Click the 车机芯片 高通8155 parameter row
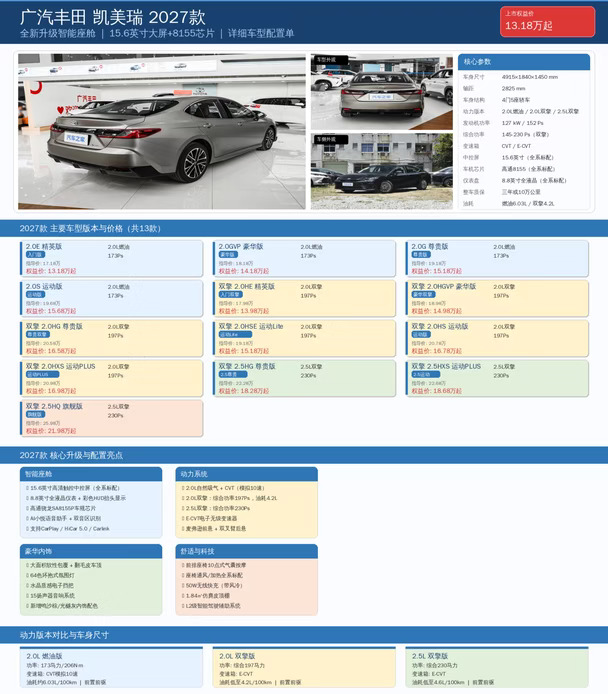This screenshot has width=608, height=694. 524,169
